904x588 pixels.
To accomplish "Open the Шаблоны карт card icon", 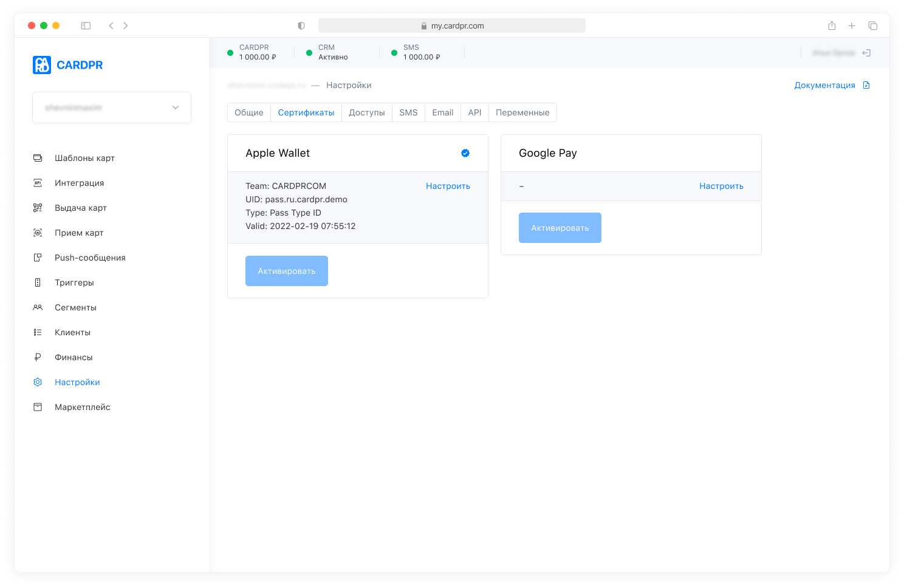I will pyautogui.click(x=38, y=158).
